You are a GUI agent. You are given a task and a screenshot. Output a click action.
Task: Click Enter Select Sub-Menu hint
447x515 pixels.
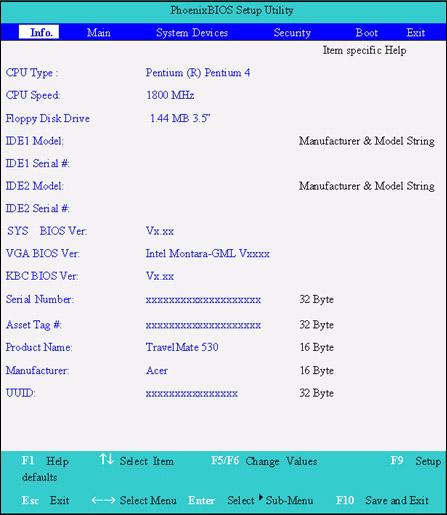click(251, 500)
